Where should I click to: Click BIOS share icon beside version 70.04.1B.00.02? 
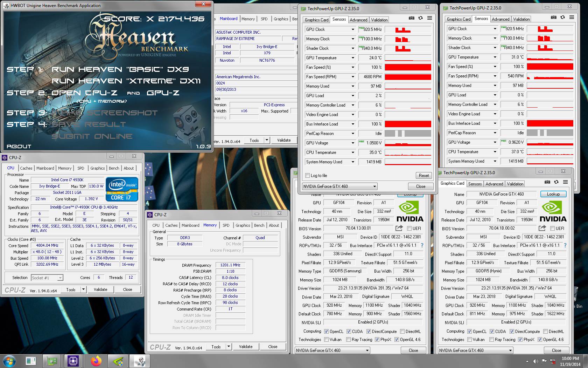pyautogui.click(x=542, y=228)
